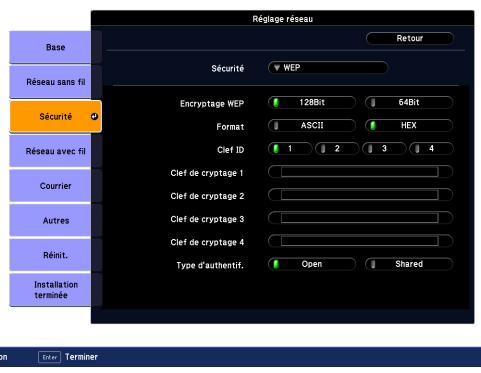Click the Retour button
The height and width of the screenshot is (373, 481).
[410, 38]
